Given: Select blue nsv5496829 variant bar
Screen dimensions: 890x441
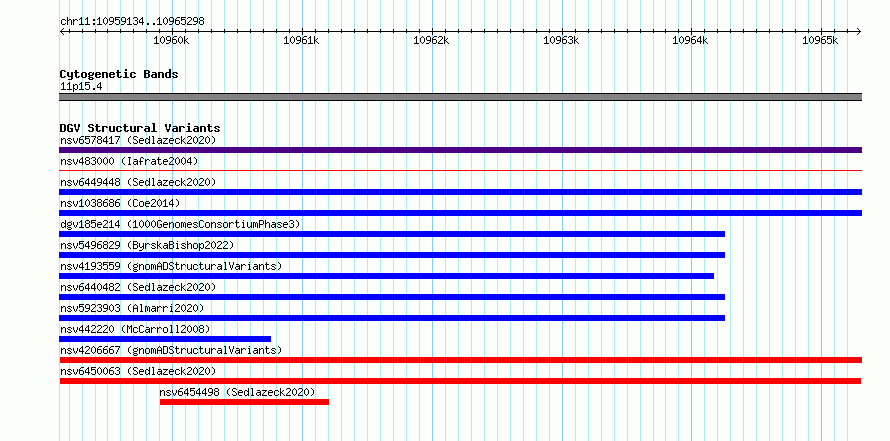Looking at the screenshot, I should point(392,255).
